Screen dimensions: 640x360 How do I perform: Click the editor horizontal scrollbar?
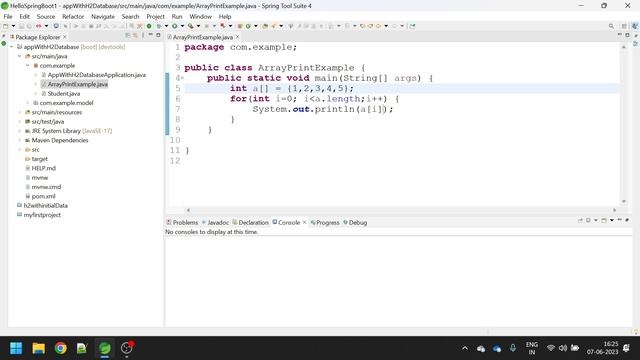click(401, 210)
